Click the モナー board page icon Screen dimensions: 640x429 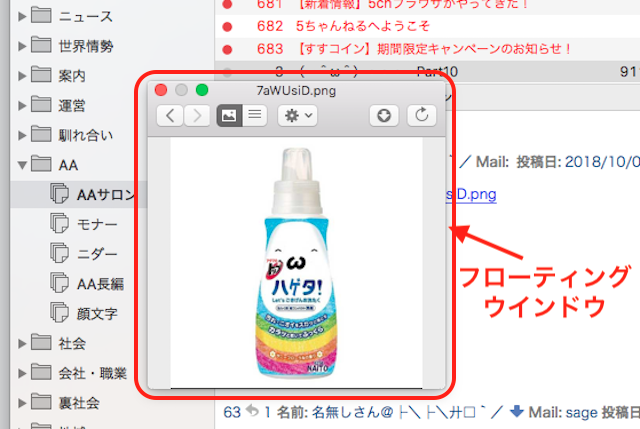(x=60, y=223)
